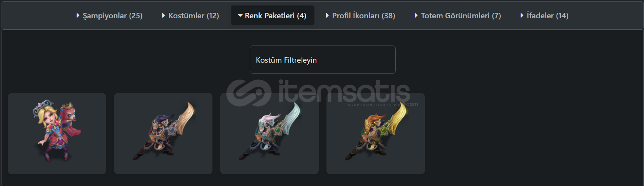Click the itemsatis watermark text
The height and width of the screenshot is (186, 644).
tap(344, 91)
